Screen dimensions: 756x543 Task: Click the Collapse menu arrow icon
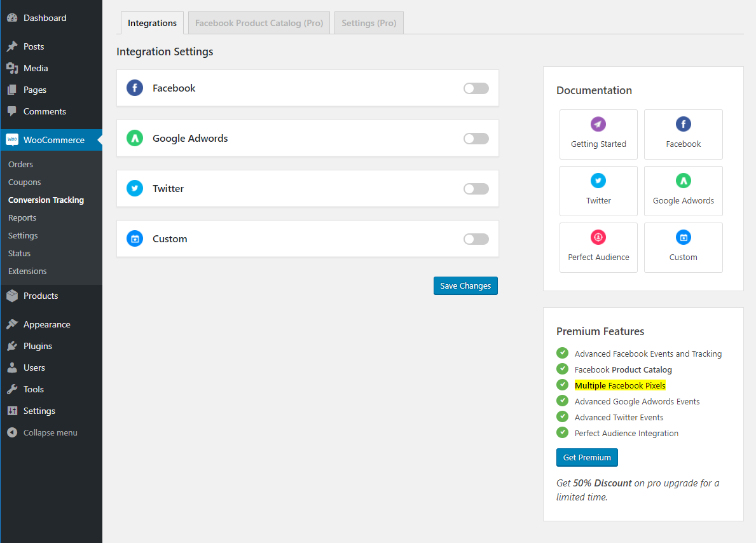(x=12, y=432)
